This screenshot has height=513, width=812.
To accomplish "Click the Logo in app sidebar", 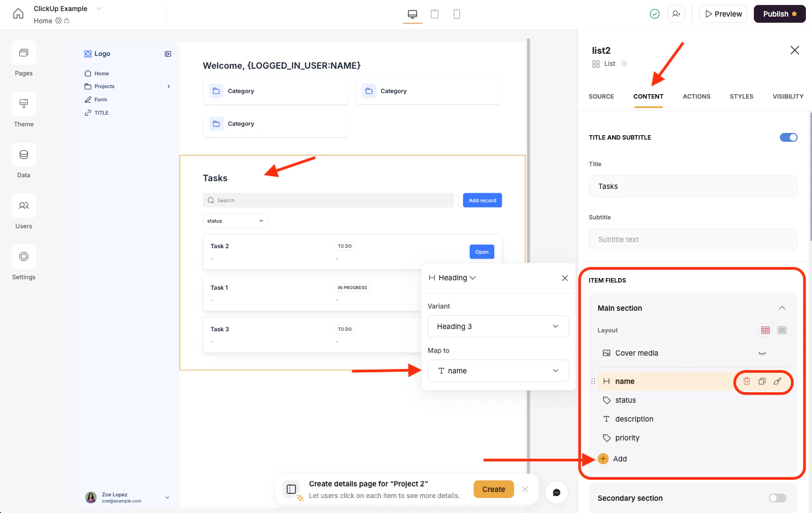I will (x=97, y=54).
